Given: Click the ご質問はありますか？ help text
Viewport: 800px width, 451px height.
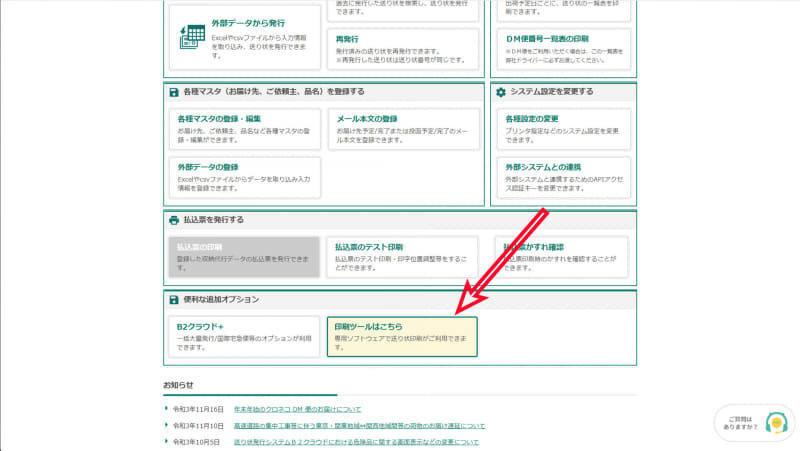Looking at the screenshot, I should point(740,423).
